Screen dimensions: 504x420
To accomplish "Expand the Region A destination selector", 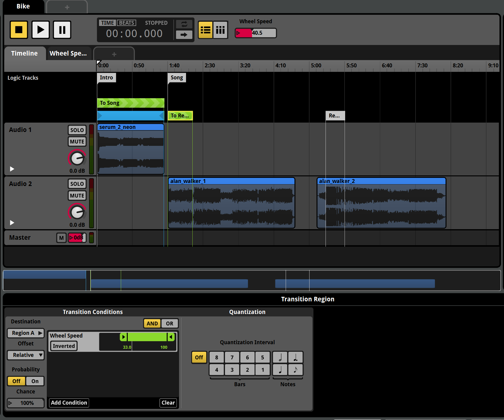I will [26, 333].
